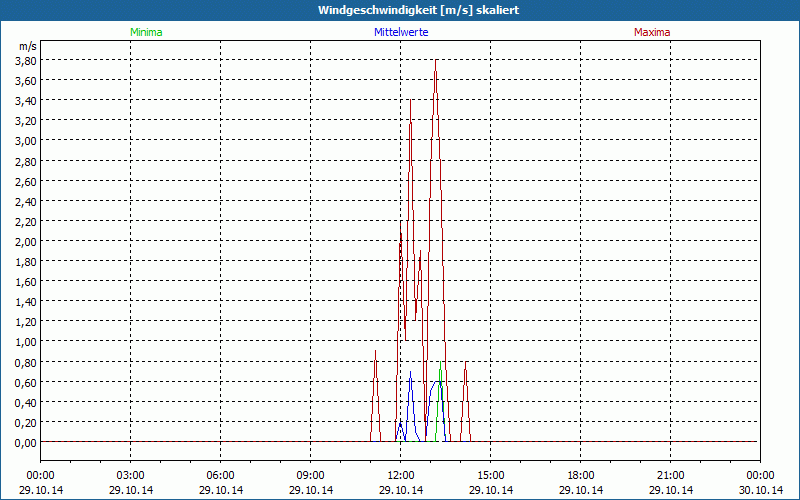
Task: Click the 09:00 time axis label
Action: (x=311, y=476)
